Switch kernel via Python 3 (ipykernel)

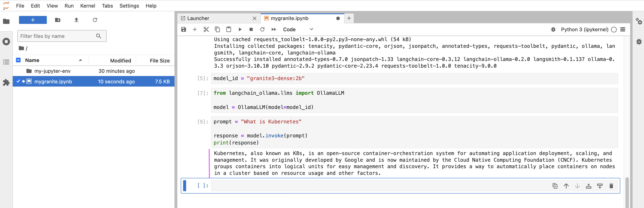pyautogui.click(x=584, y=29)
